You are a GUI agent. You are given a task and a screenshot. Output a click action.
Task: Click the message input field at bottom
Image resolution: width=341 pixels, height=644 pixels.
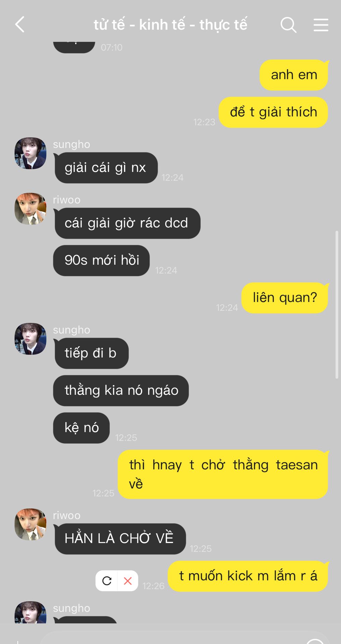point(184,638)
